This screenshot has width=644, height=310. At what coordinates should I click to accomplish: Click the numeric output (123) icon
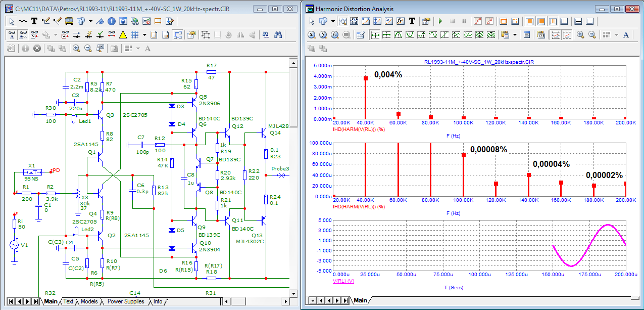pos(540,35)
